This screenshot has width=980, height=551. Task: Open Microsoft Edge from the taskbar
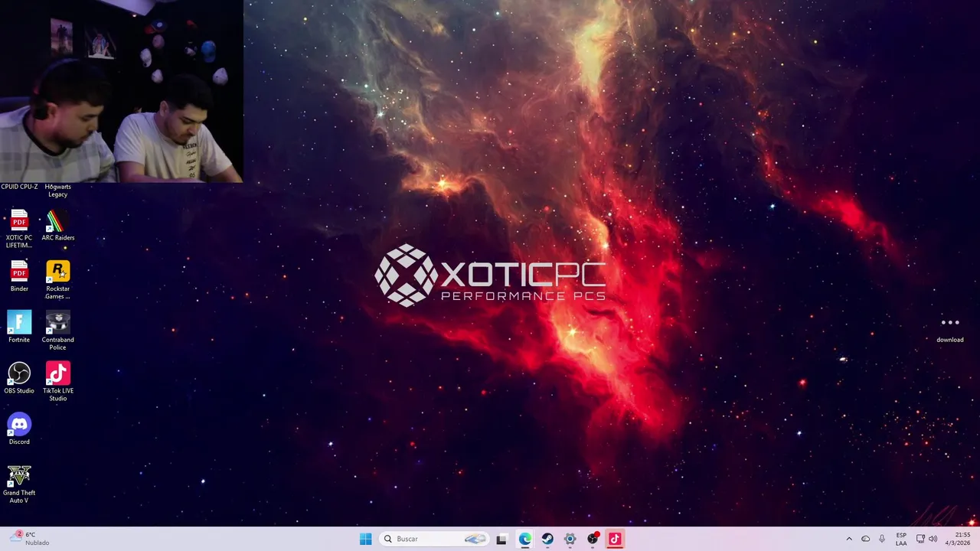pos(524,539)
